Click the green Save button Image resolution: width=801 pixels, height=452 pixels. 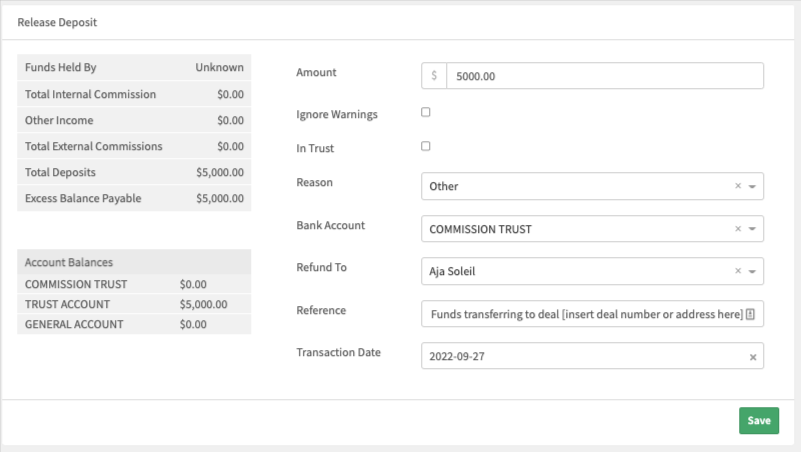click(759, 420)
